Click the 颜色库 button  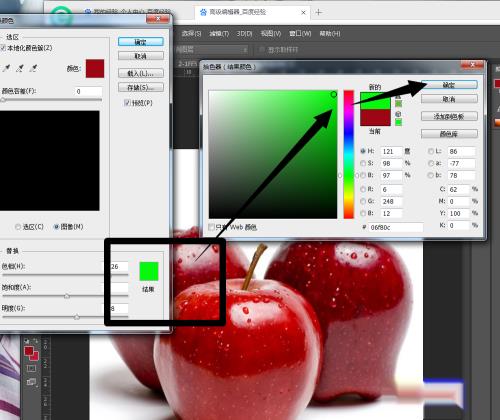tap(449, 134)
